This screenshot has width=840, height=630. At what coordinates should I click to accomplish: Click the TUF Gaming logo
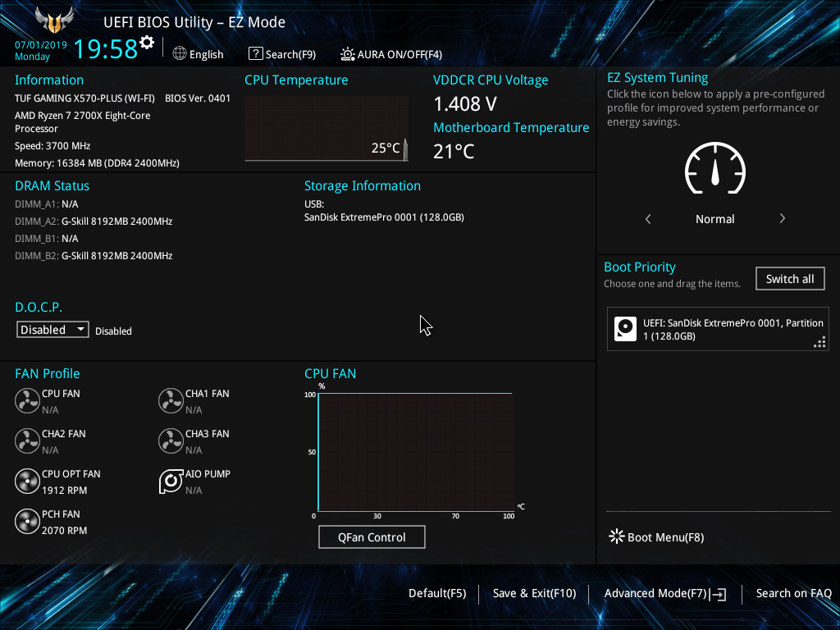tap(54, 21)
